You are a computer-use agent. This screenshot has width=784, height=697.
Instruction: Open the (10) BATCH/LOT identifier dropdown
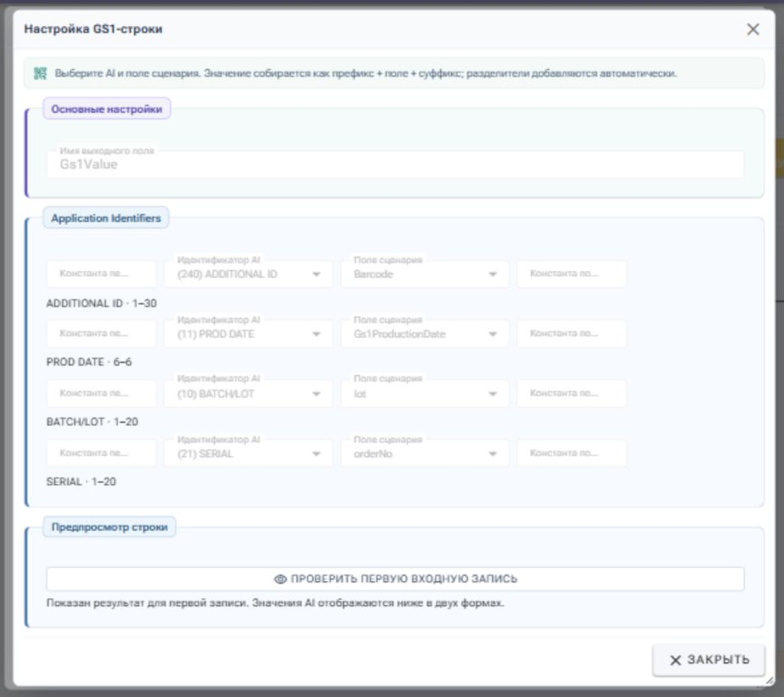[x=249, y=394]
